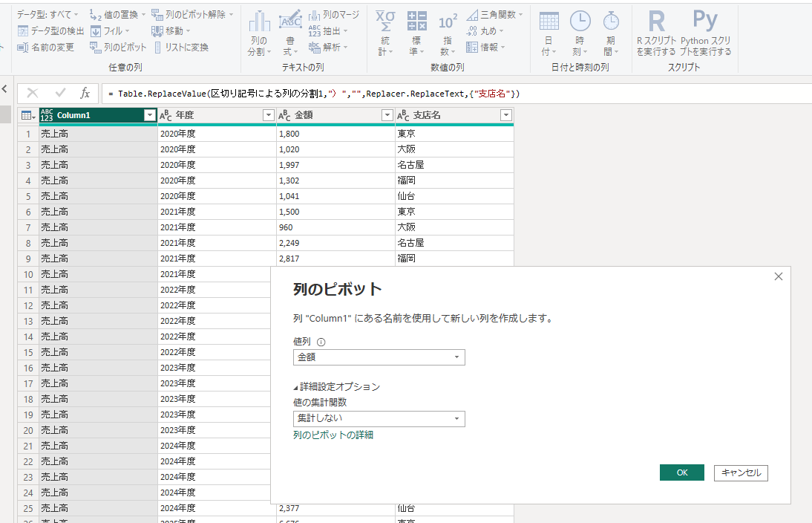Click the Python スクリプトを実行する icon
The width and height of the screenshot is (812, 523).
704,21
